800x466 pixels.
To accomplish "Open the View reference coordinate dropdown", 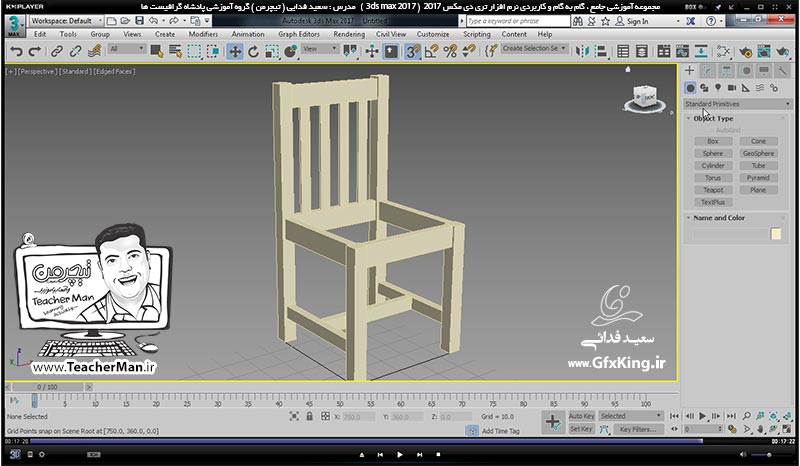I will pyautogui.click(x=320, y=49).
